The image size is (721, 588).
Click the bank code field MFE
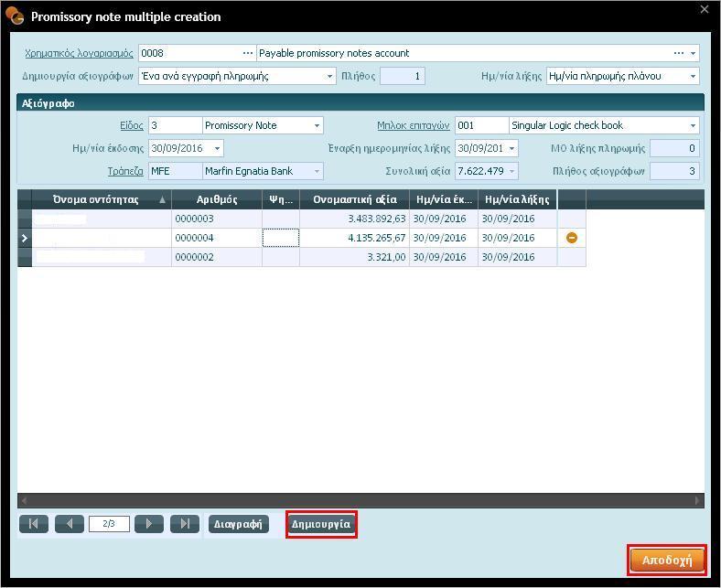pyautogui.click(x=175, y=172)
